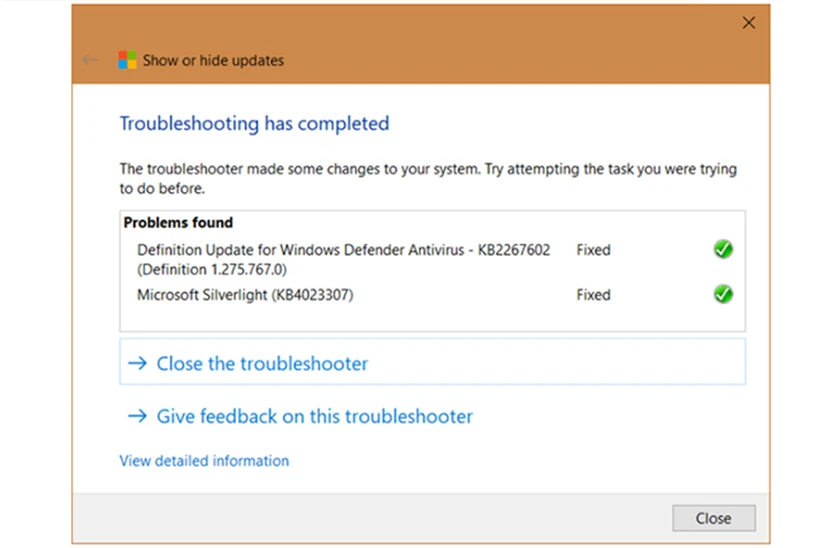The width and height of the screenshot is (840, 548).
Task: Click the Close button at the bottom
Action: (714, 518)
